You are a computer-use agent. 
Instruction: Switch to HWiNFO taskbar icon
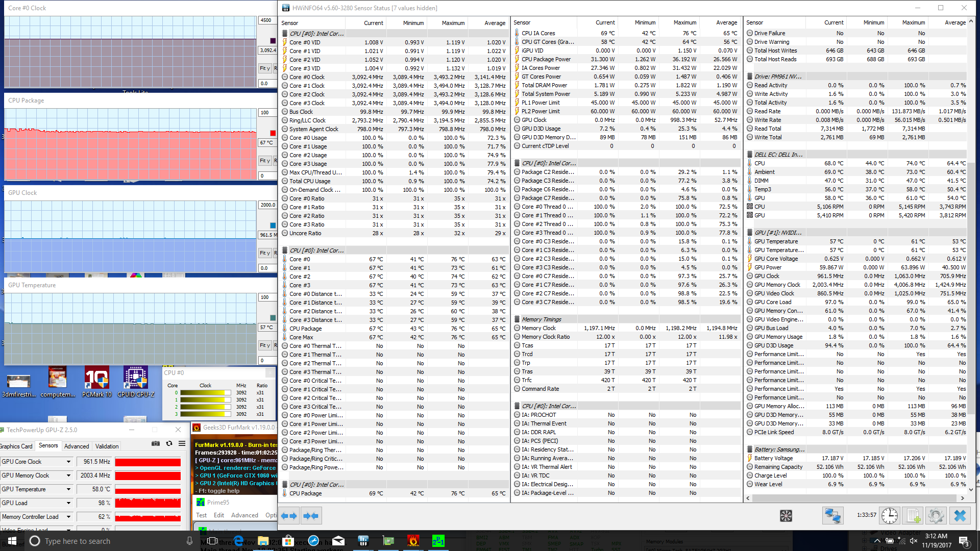[363, 541]
